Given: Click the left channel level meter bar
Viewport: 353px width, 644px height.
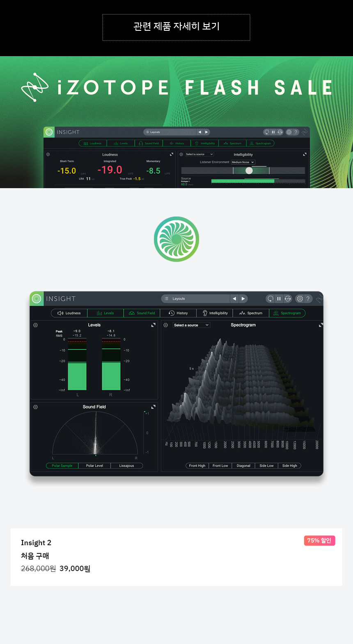Looking at the screenshot, I should [77, 364].
